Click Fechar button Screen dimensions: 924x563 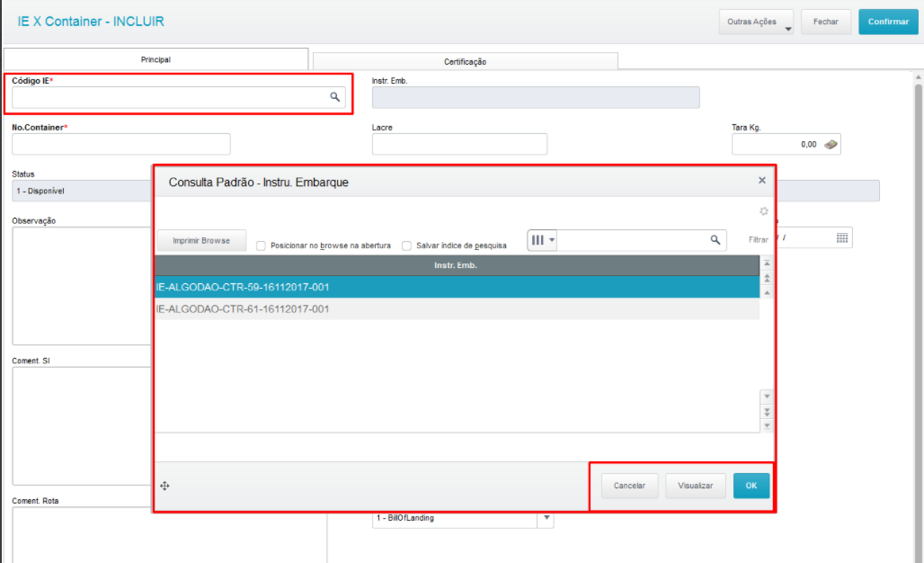826,22
